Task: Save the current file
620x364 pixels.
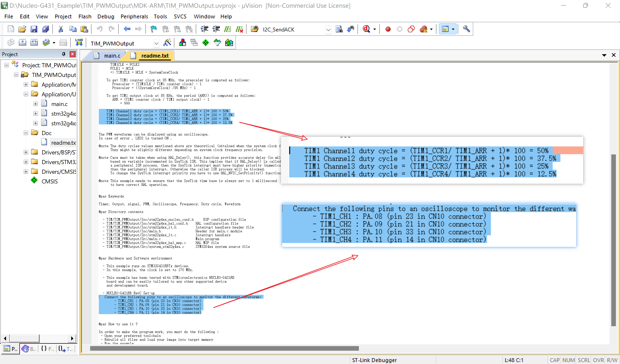Action: (34, 29)
